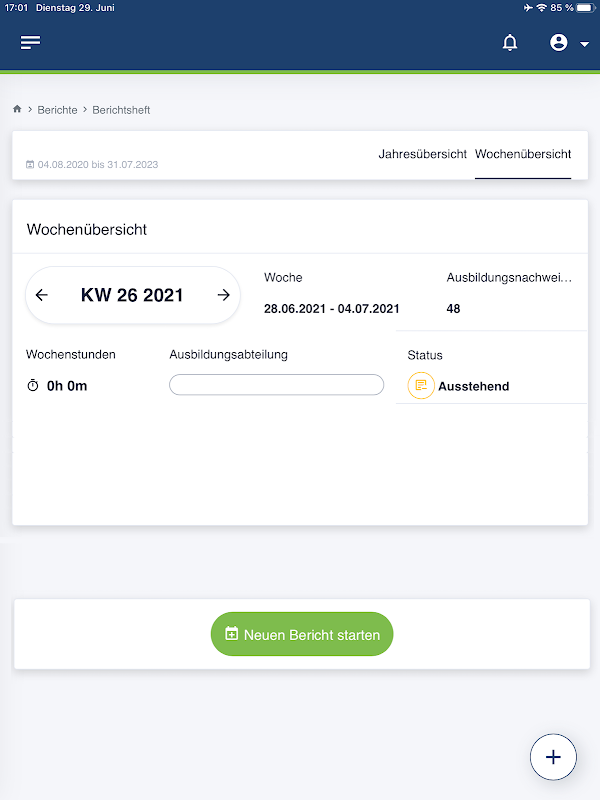Focus the Ausbildungsabteilung input field

click(x=276, y=385)
